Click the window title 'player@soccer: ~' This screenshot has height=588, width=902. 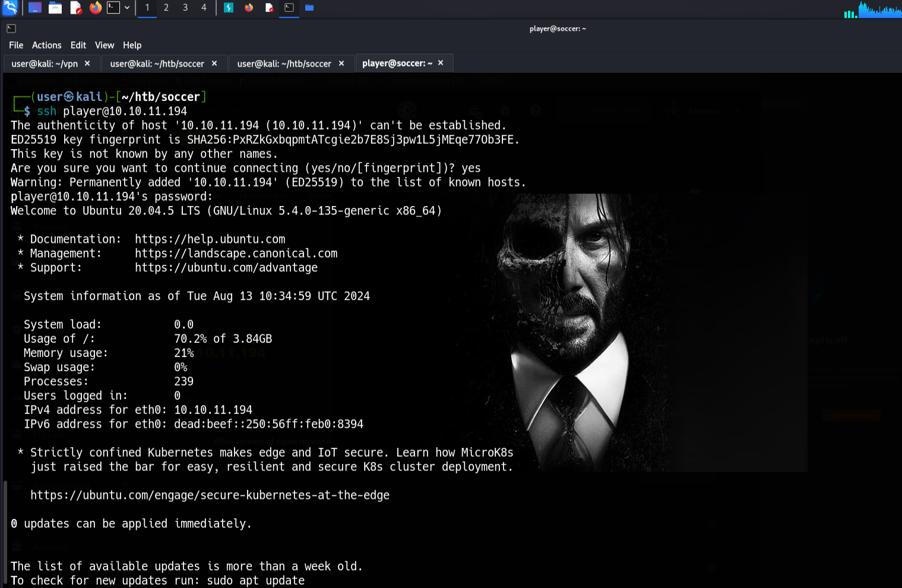coord(558,29)
